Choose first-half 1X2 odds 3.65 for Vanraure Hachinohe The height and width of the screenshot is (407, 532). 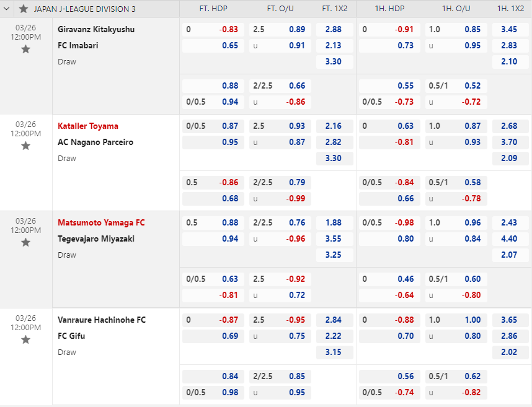[x=510, y=320]
